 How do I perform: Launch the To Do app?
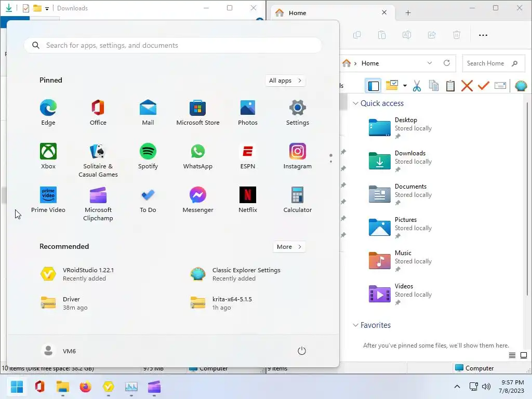coord(148,200)
